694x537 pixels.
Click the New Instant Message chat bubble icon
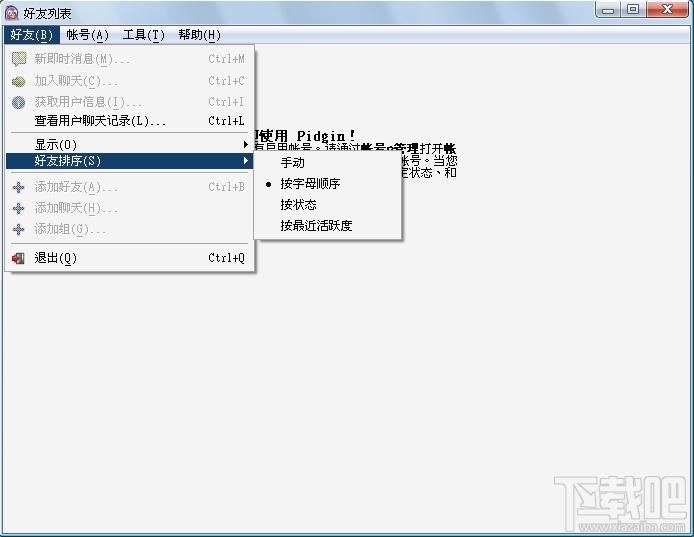[x=19, y=59]
